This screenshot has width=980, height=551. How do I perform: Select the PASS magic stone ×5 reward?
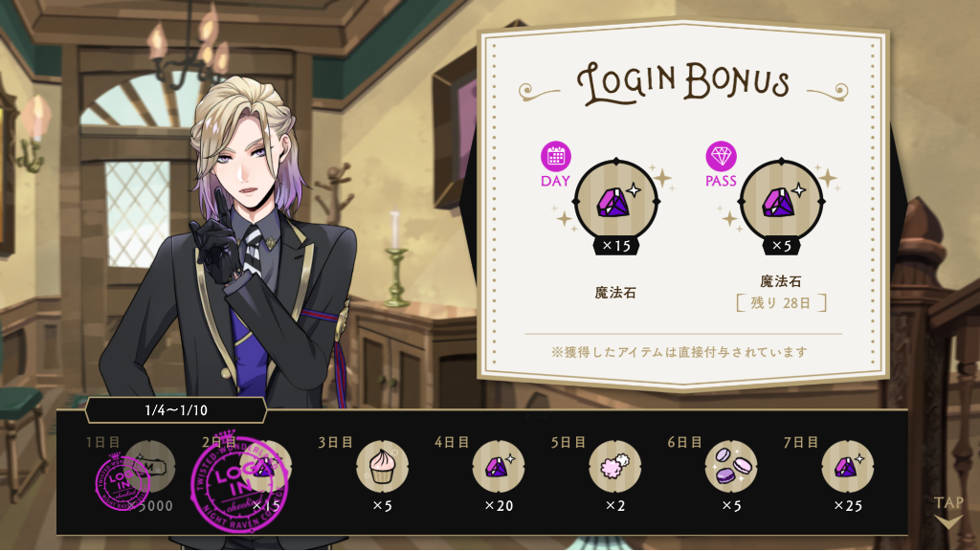pyautogui.click(x=781, y=203)
